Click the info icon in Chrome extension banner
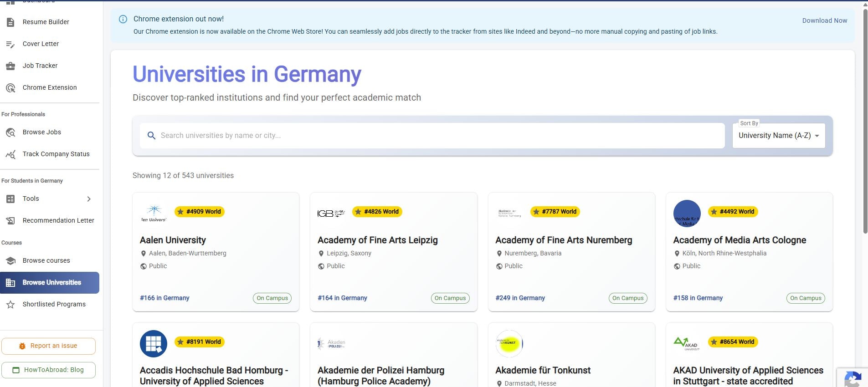 click(123, 19)
